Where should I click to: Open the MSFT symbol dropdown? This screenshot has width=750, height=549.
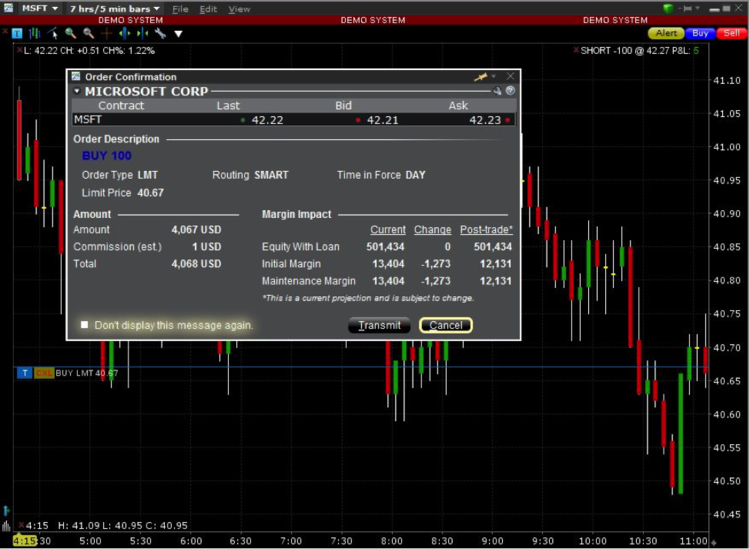click(x=40, y=9)
